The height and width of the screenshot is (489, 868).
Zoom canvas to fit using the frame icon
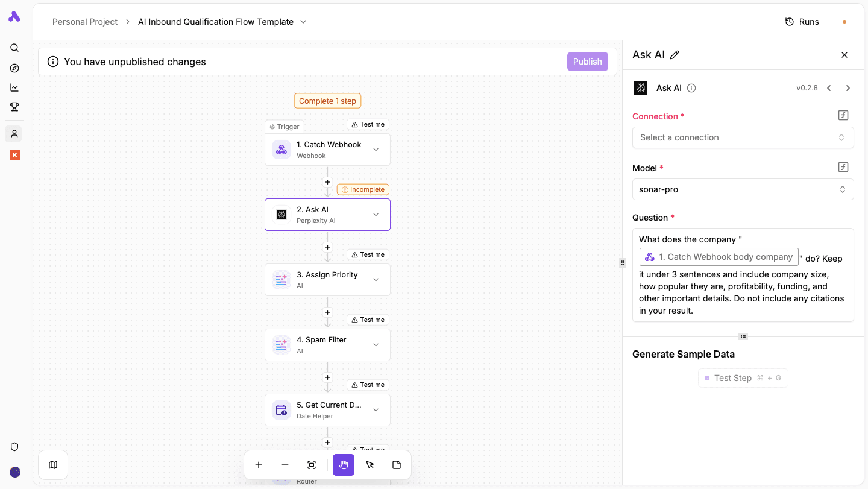(312, 465)
